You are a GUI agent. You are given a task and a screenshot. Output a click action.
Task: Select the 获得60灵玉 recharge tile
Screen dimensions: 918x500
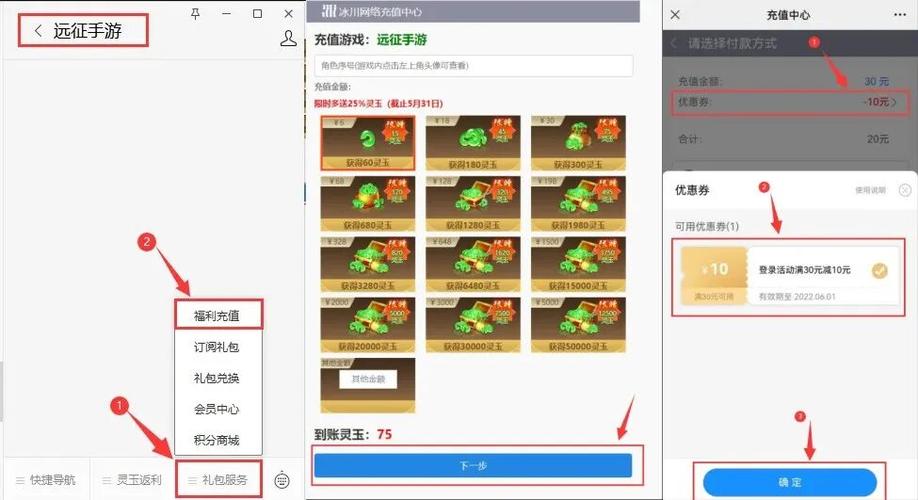pyautogui.click(x=368, y=143)
